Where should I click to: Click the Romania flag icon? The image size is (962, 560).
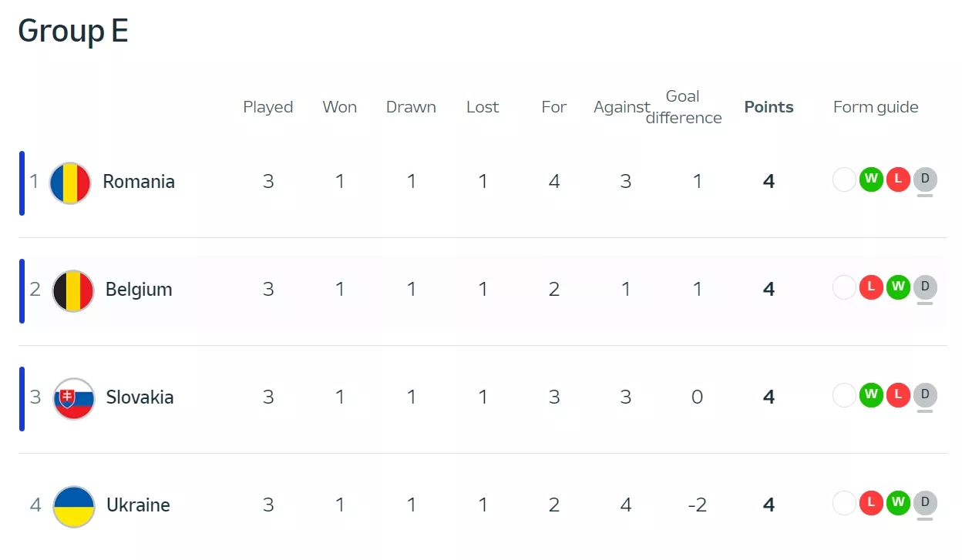click(70, 183)
